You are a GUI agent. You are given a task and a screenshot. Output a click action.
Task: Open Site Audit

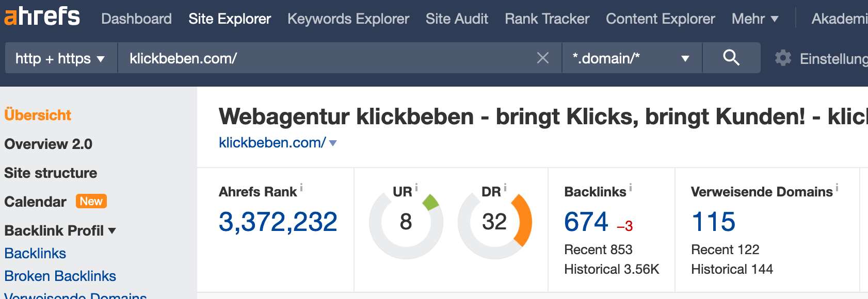pos(457,19)
